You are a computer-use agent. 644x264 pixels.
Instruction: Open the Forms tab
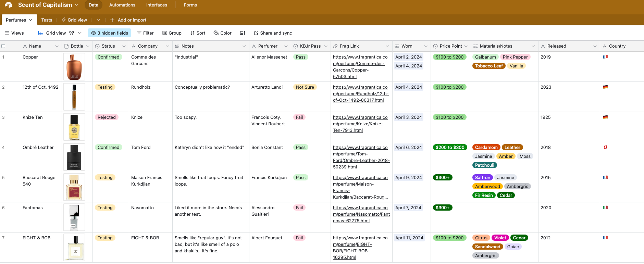(190, 5)
